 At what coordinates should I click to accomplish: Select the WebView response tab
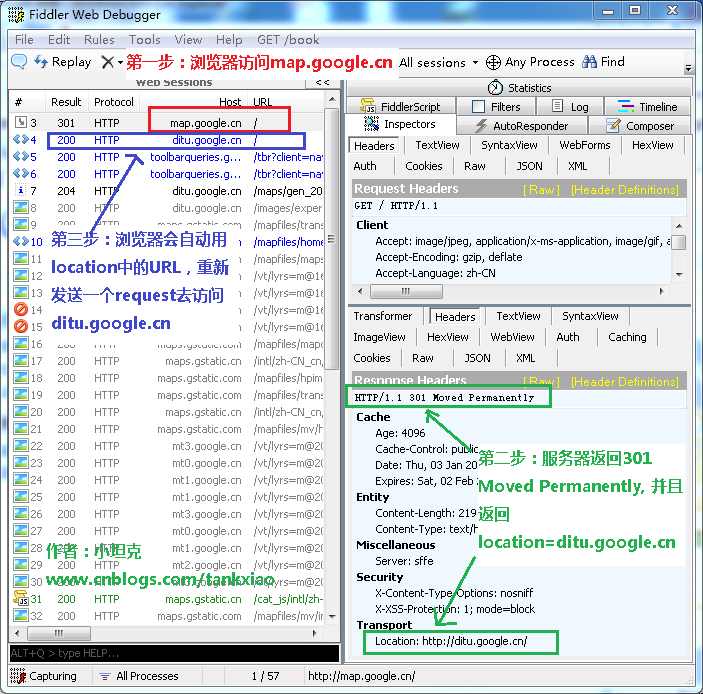[512, 337]
